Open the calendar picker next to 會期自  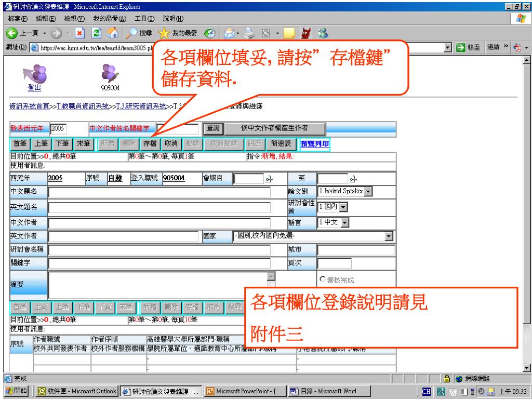pyautogui.click(x=269, y=179)
